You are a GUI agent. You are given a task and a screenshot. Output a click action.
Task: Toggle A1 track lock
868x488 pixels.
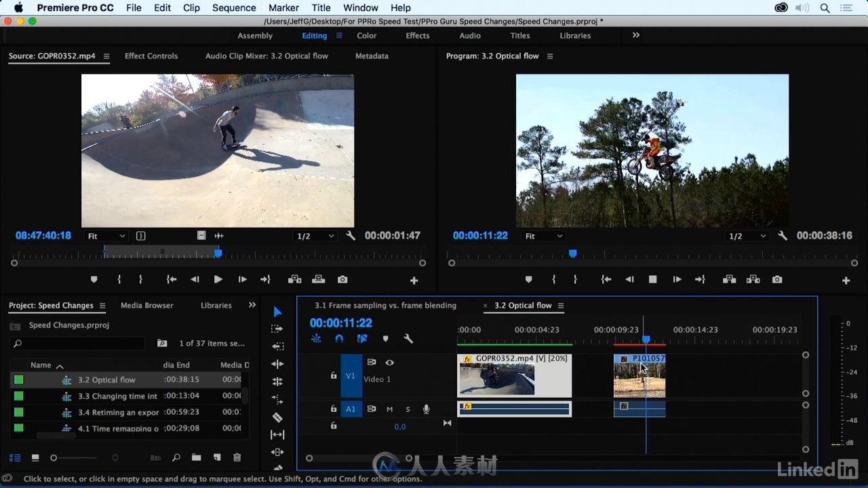(x=333, y=409)
